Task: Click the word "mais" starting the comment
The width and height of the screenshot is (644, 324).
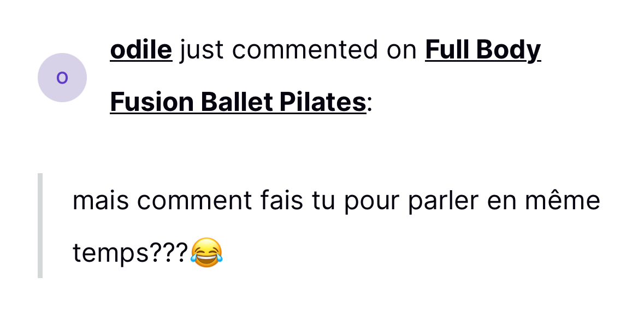Action: pyautogui.click(x=101, y=201)
